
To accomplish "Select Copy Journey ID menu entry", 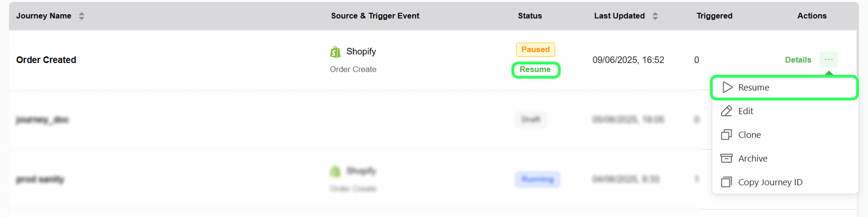I will coord(770,182).
